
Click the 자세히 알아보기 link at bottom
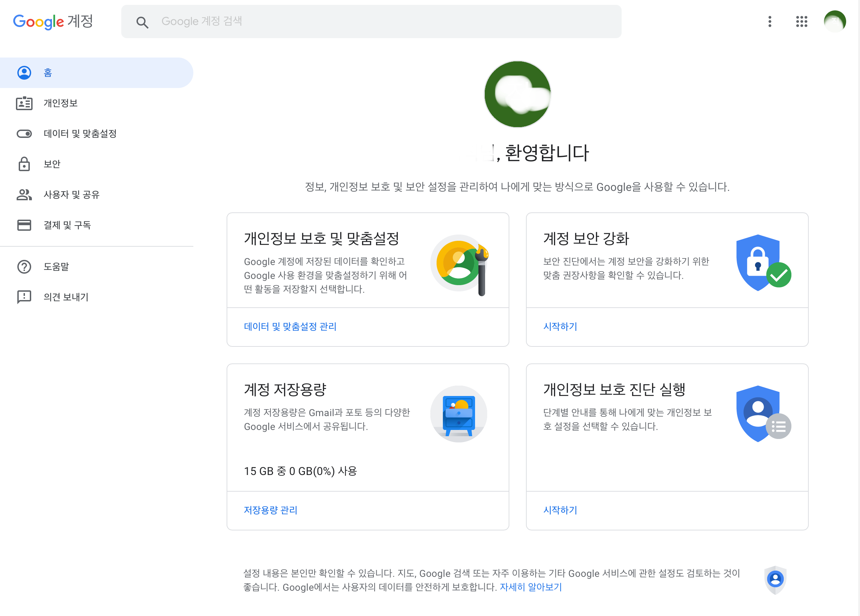(x=530, y=587)
